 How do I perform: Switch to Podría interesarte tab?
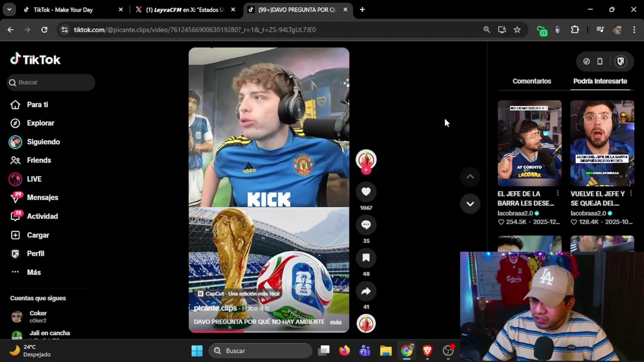(600, 81)
